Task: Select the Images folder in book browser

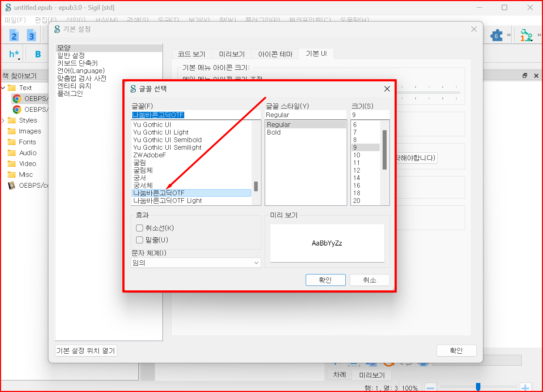Action: tap(30, 131)
